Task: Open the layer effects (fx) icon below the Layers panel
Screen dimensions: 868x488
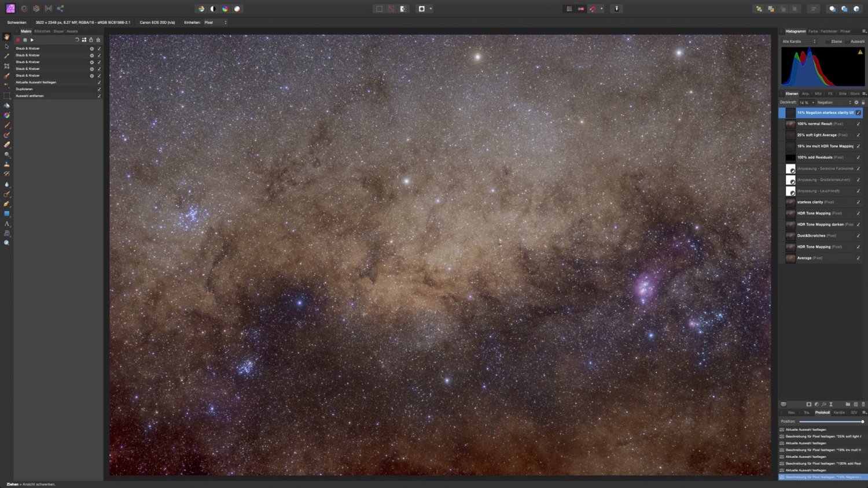Action: [824, 404]
